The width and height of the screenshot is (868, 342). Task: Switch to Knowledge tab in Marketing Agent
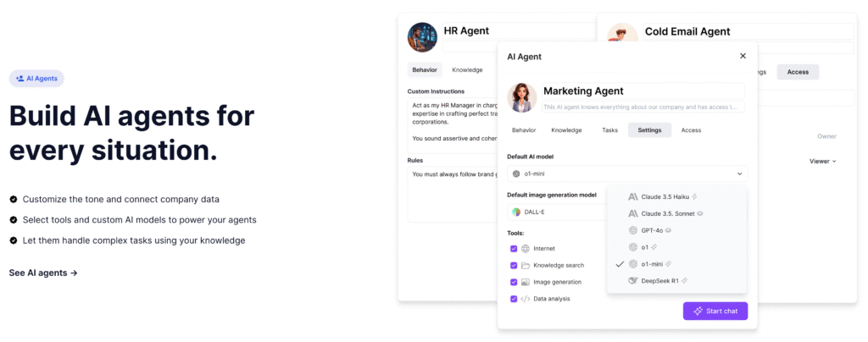pos(566,130)
